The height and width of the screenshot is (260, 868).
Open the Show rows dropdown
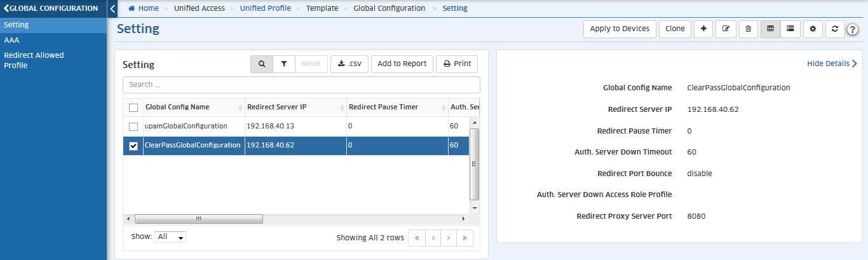[x=170, y=237]
